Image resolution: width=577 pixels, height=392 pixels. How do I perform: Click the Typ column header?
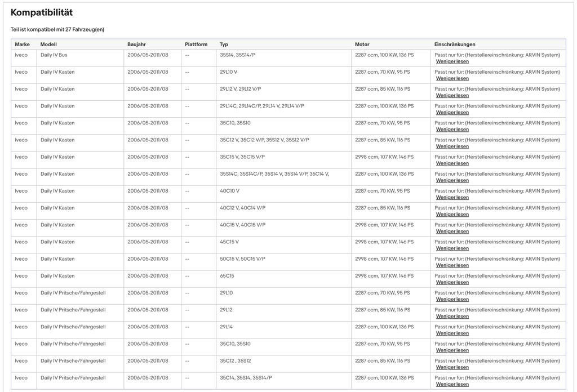click(x=224, y=44)
